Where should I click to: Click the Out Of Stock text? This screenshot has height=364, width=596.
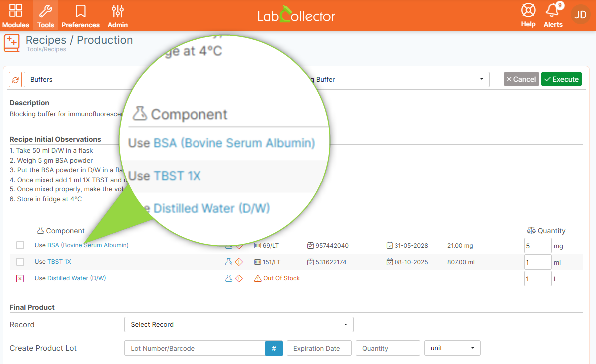[282, 278]
